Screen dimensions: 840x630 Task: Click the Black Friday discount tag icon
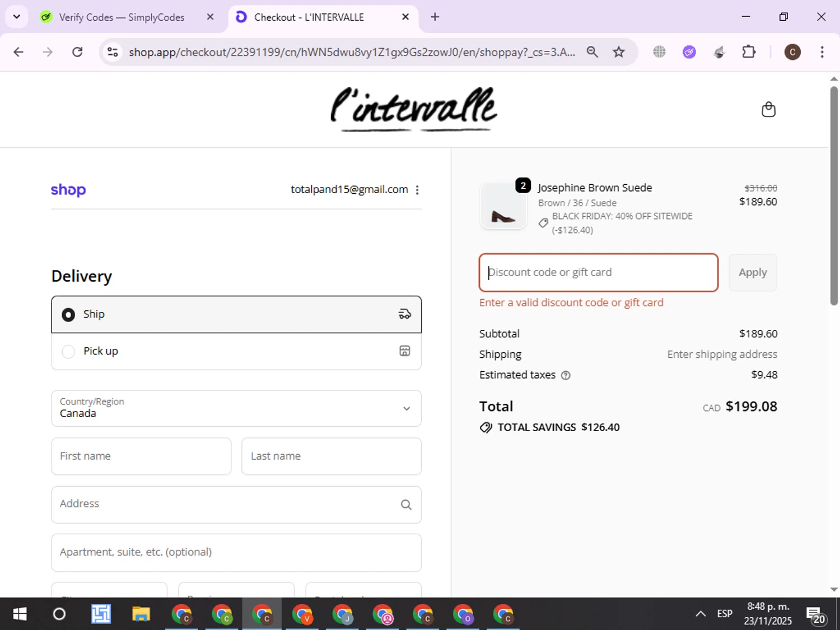point(543,223)
